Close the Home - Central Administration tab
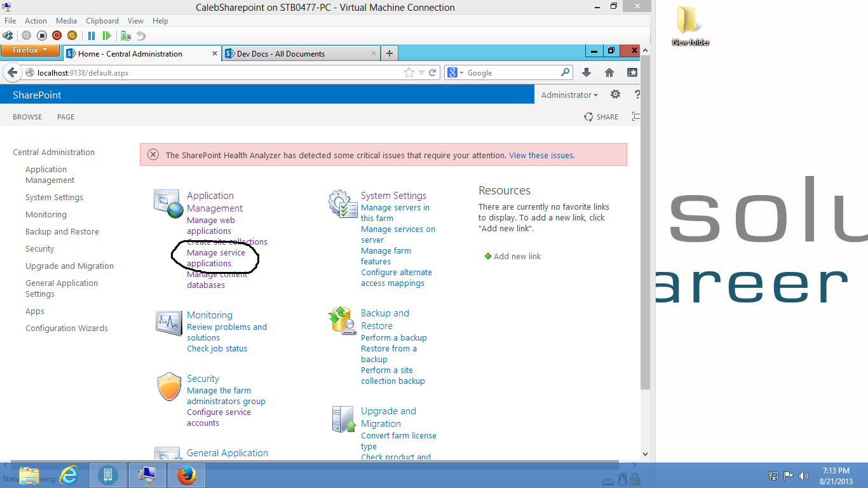The height and width of the screenshot is (488, 868). click(215, 54)
